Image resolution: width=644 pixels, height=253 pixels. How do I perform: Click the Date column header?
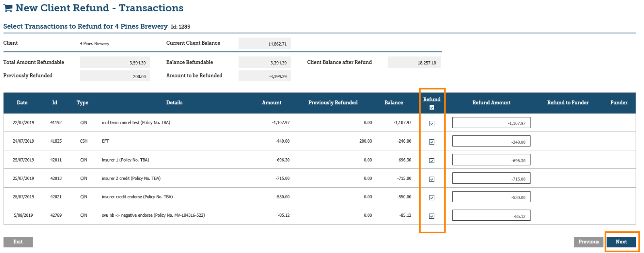coord(22,103)
